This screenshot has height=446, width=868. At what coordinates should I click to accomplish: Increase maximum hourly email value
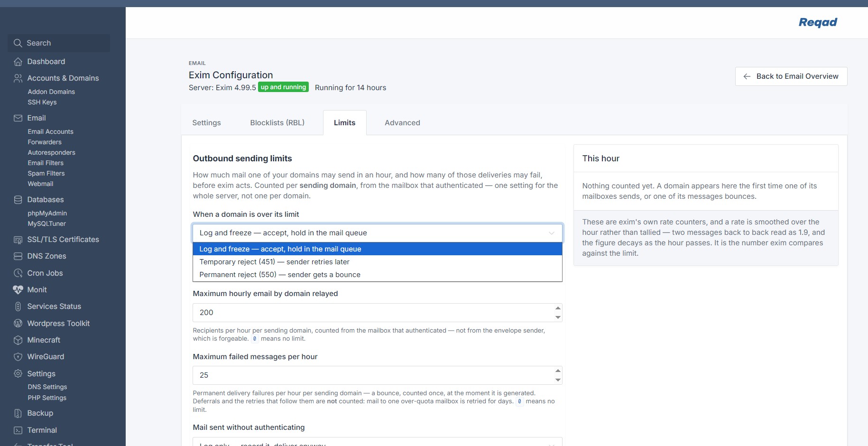(558, 308)
